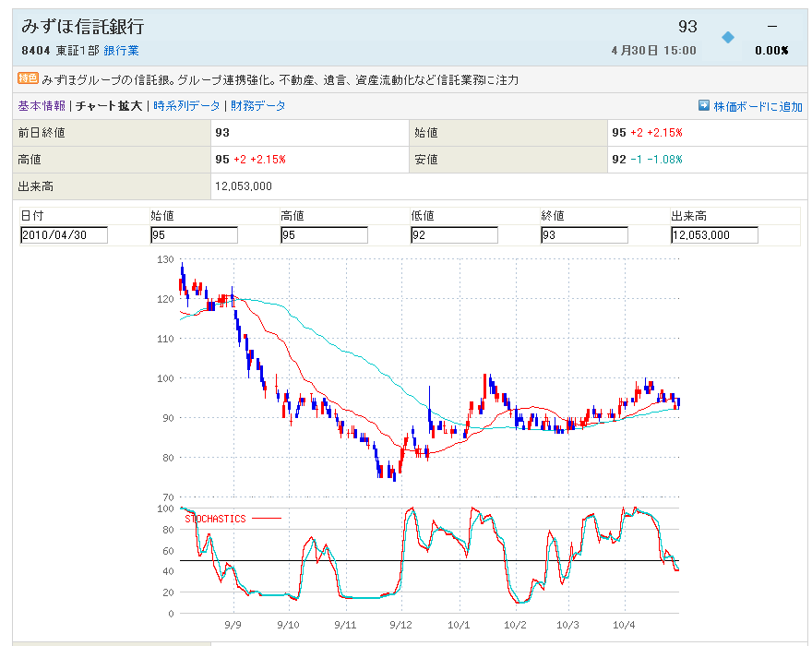Click the 終値 field showing 93
This screenshot has height=646, width=812.
[584, 235]
